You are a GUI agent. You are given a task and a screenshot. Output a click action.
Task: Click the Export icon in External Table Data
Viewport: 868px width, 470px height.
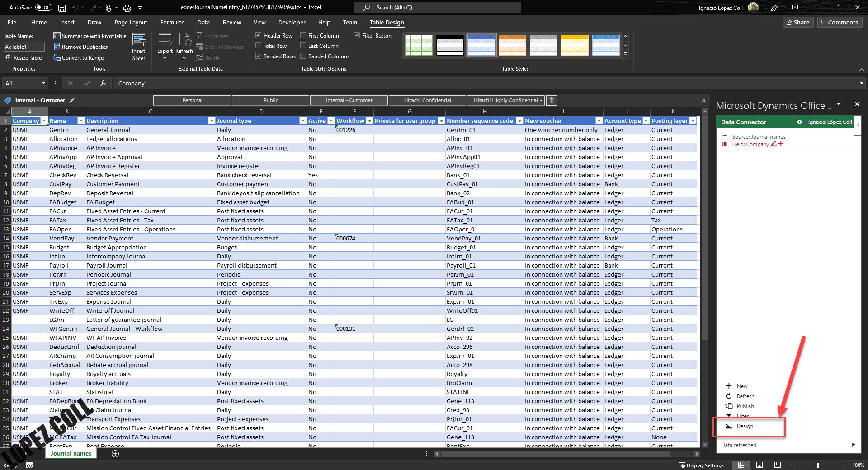point(165,41)
